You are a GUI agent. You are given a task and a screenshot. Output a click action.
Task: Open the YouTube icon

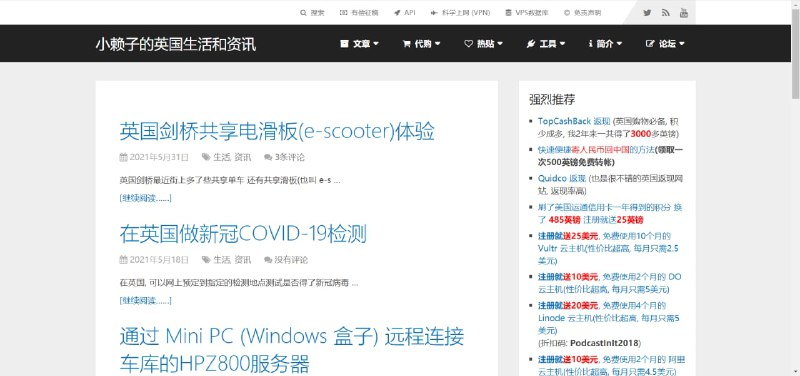(684, 13)
